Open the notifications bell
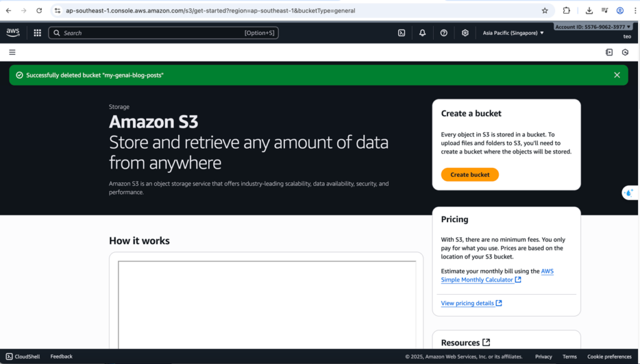 click(422, 33)
